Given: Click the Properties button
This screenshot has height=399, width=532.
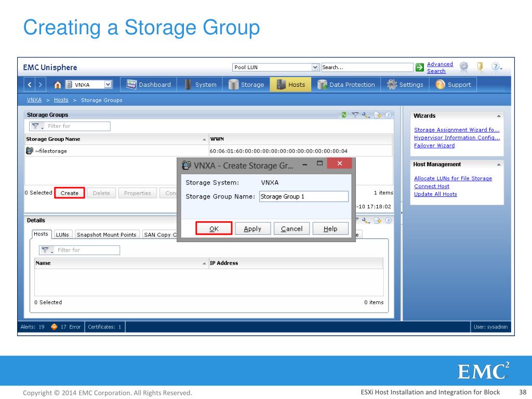Looking at the screenshot, I should pos(137,193).
